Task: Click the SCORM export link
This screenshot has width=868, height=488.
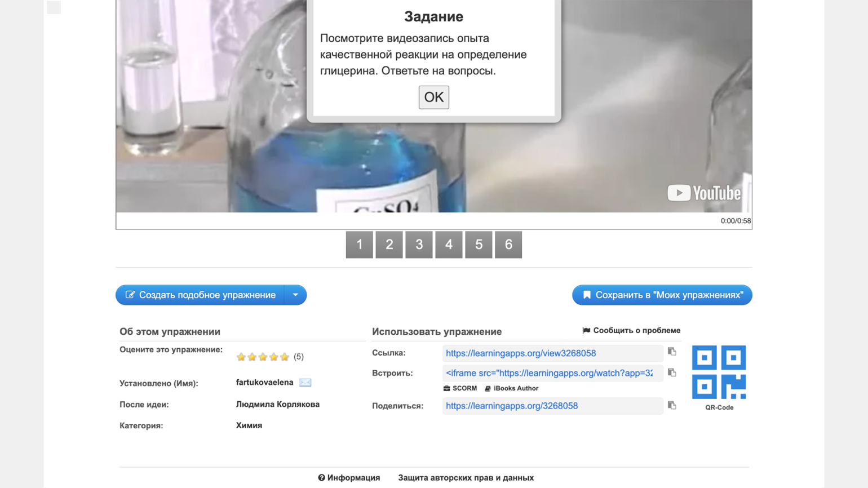Action: [x=460, y=388]
